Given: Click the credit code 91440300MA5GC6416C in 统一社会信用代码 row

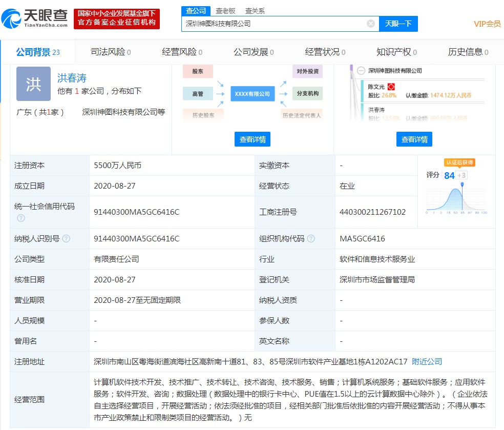Looking at the screenshot, I should (137, 212).
